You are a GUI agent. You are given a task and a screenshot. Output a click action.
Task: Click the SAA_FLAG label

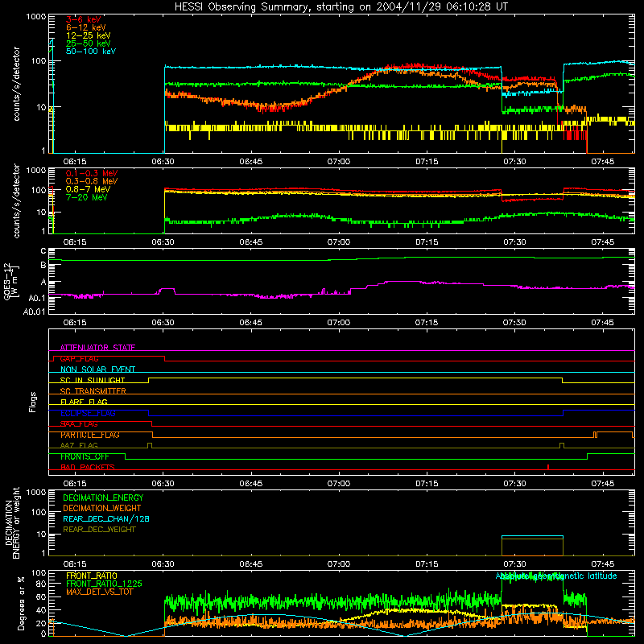click(79, 424)
